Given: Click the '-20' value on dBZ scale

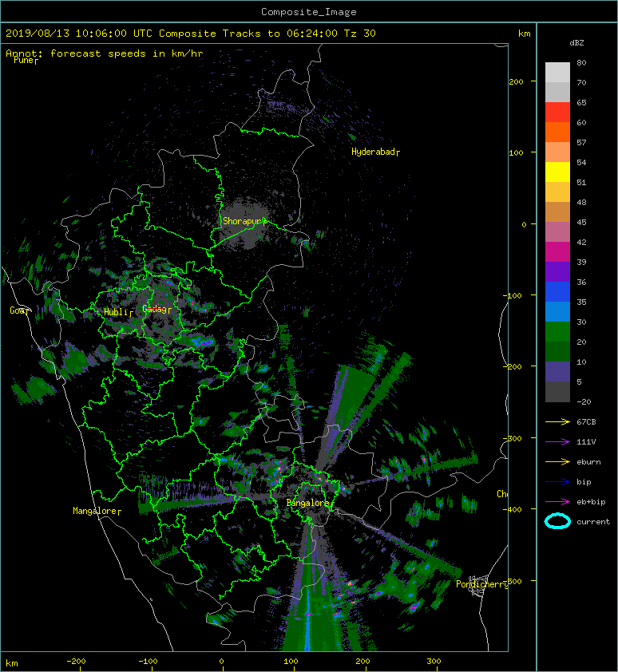Looking at the screenshot, I should 584,401.
